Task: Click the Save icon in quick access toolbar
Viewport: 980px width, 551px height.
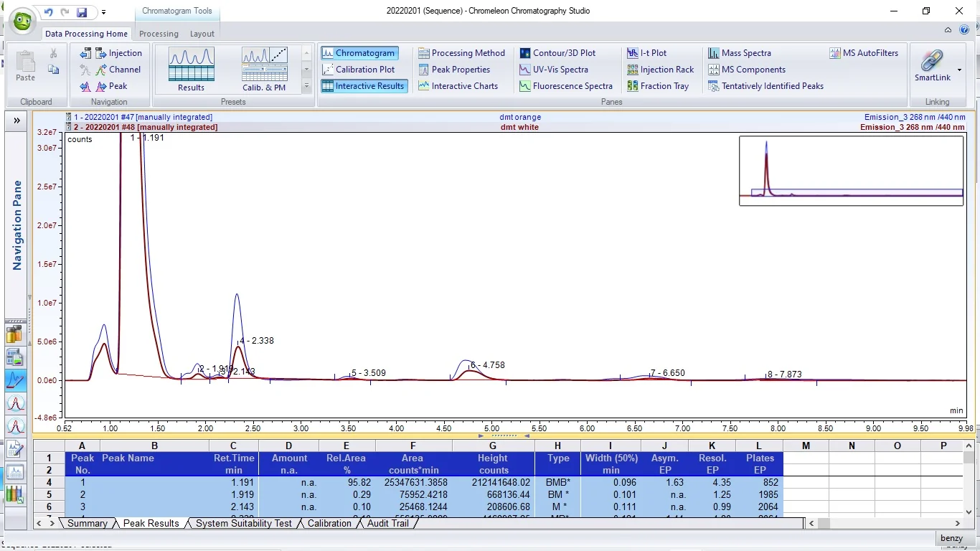Action: click(82, 12)
